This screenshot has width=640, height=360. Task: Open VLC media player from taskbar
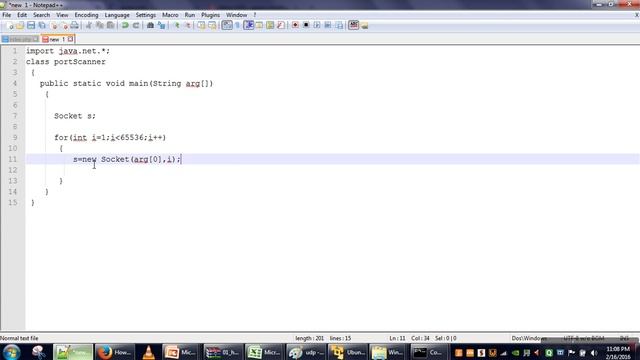[149, 352]
